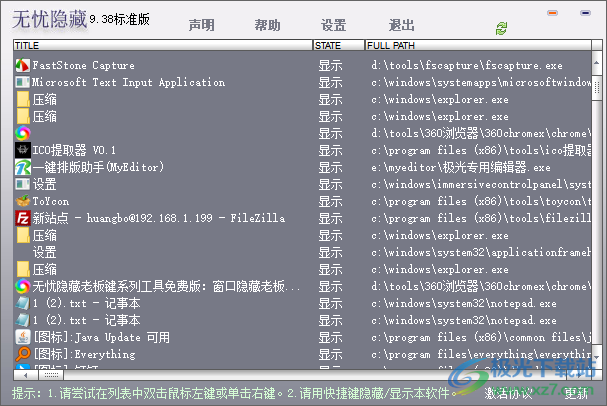This screenshot has width=607, height=406.
Task: Select the 一键排版助手(MyEditor) row title
Action: pyautogui.click(x=98, y=167)
